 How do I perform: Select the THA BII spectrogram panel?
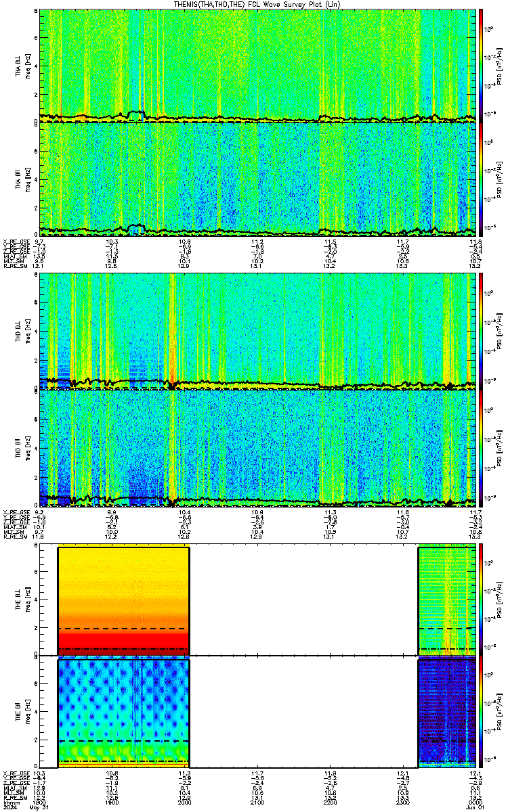click(258, 179)
